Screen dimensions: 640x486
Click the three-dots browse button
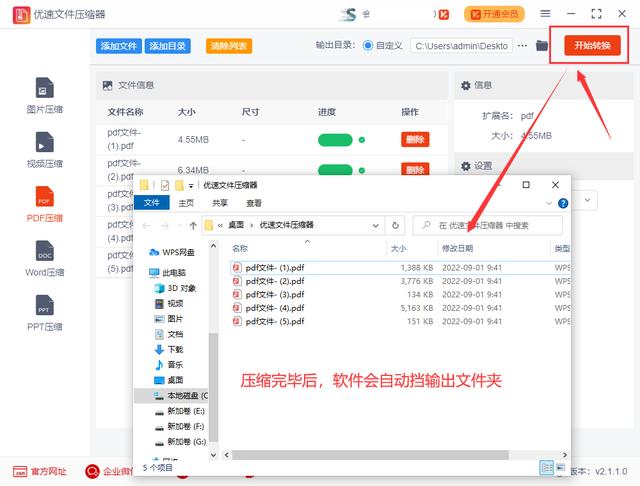pyautogui.click(x=522, y=45)
